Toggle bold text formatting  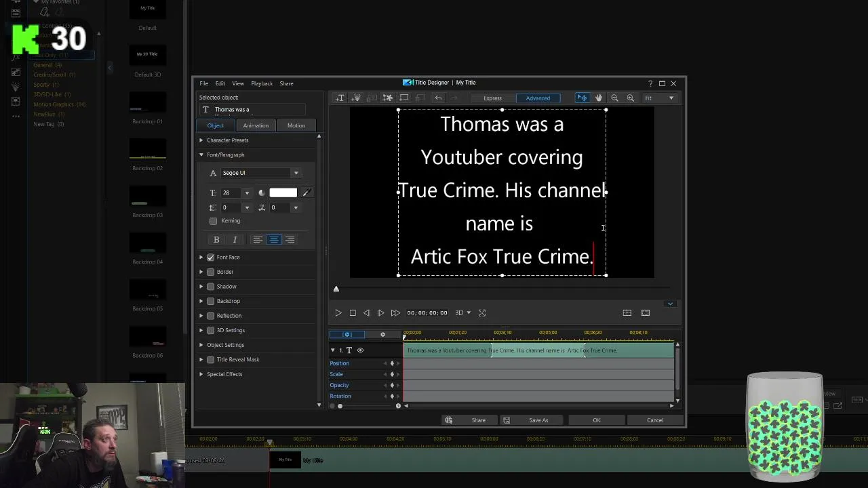tap(216, 239)
